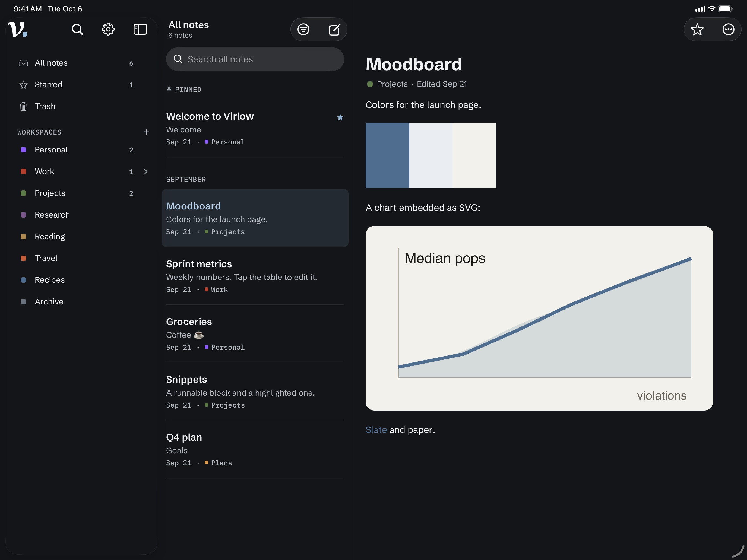
Task: Open the Starred section
Action: tap(81, 84)
